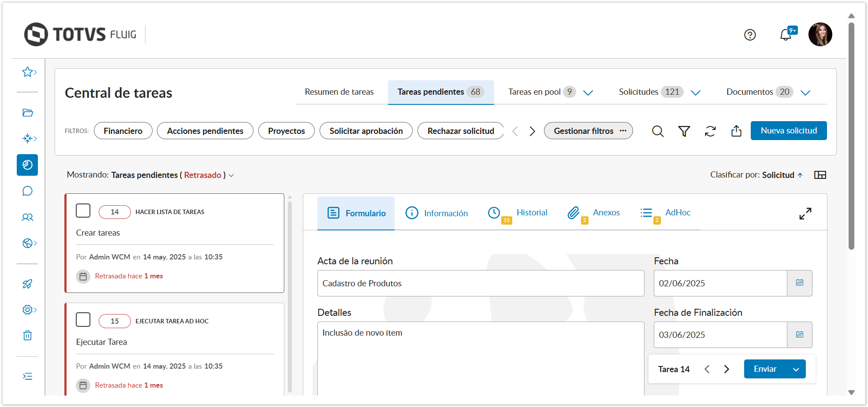Click the help question mark icon
Viewport: 868px width, 407px height.
750,35
